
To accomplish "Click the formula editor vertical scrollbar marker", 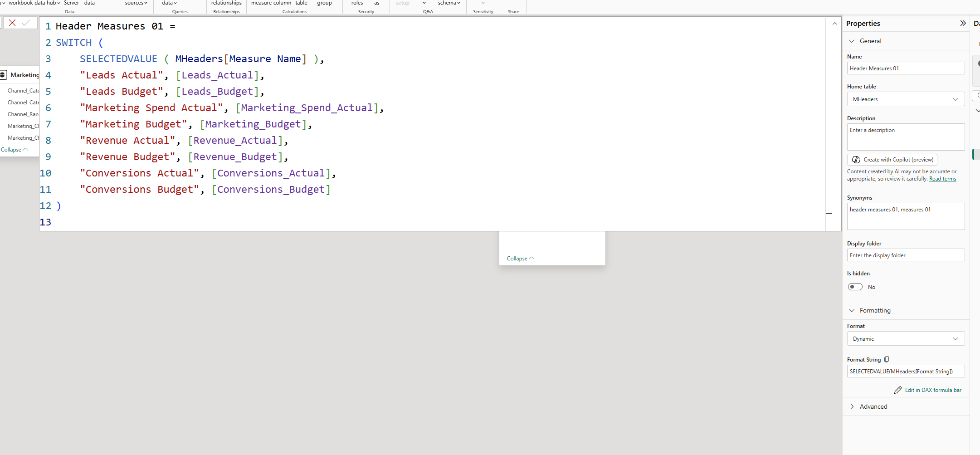I will 829,213.
